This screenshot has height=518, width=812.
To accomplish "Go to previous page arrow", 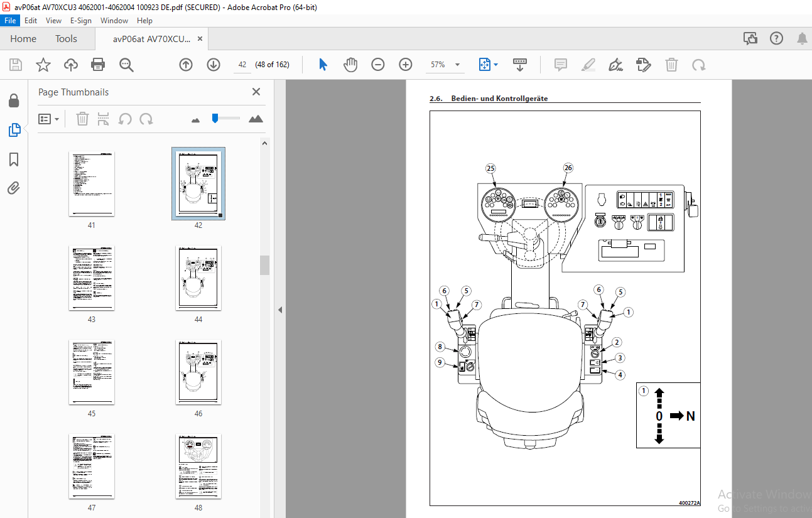I will 186,65.
